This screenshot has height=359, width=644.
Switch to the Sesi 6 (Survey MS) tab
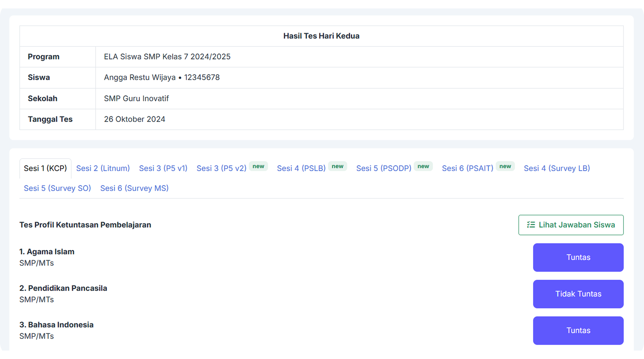134,188
